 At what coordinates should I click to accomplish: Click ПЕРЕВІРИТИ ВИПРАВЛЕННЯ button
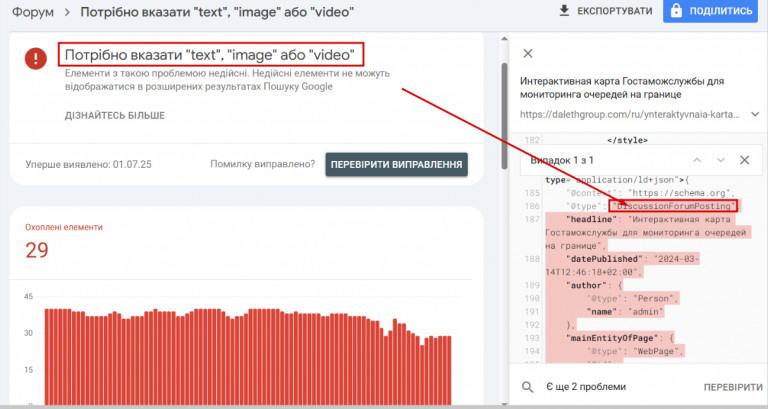[x=396, y=165]
